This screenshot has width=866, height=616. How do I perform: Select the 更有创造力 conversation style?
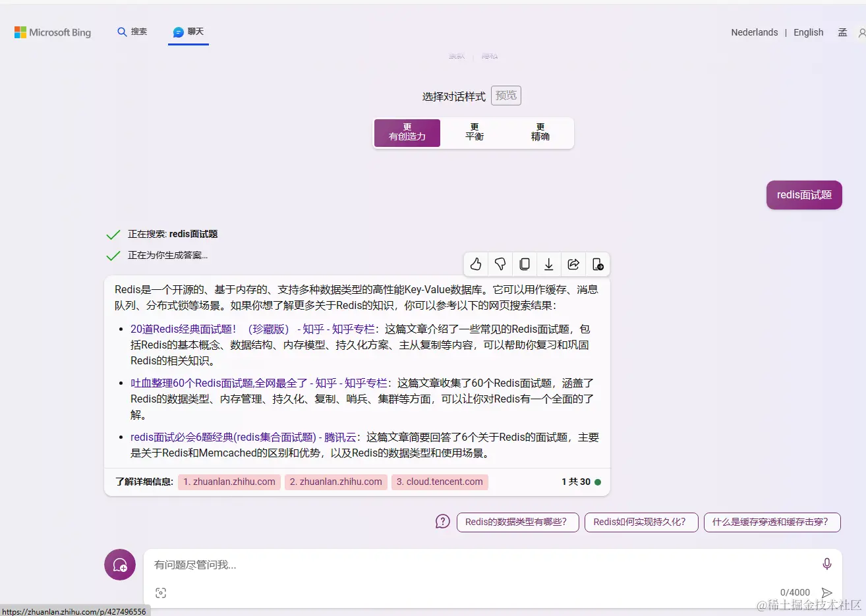tap(407, 132)
